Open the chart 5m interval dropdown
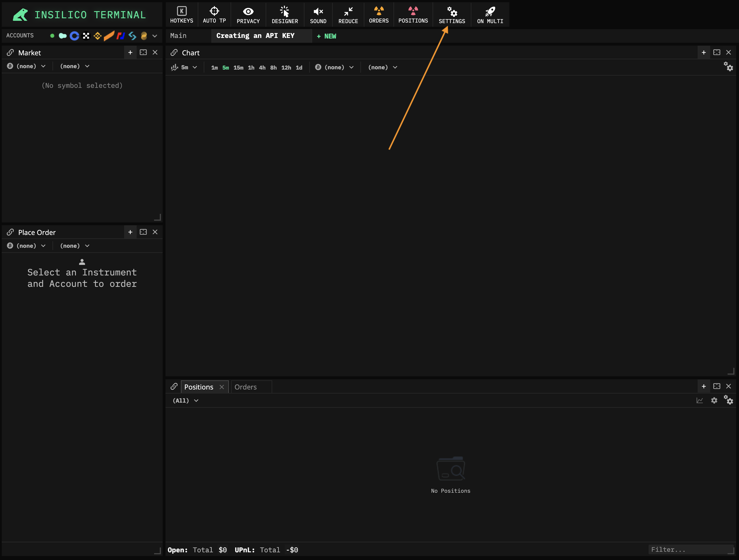Screen dimensions: 739x560 tap(184, 68)
